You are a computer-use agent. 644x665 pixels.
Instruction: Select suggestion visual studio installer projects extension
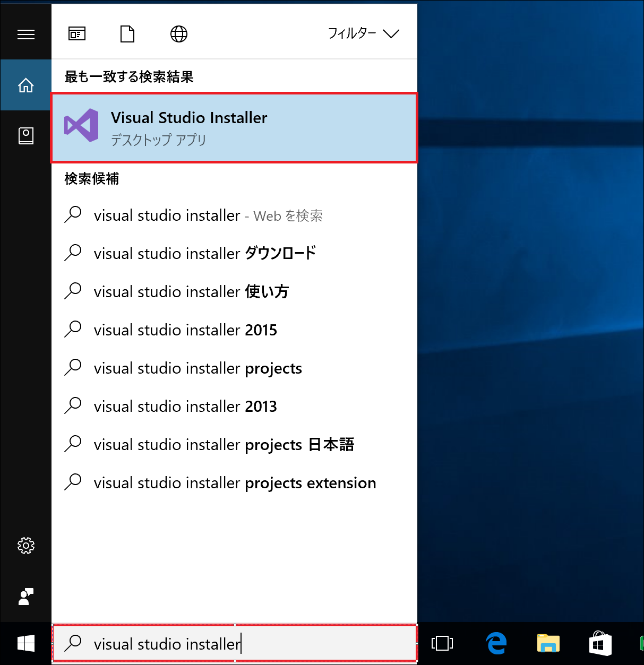click(x=234, y=483)
